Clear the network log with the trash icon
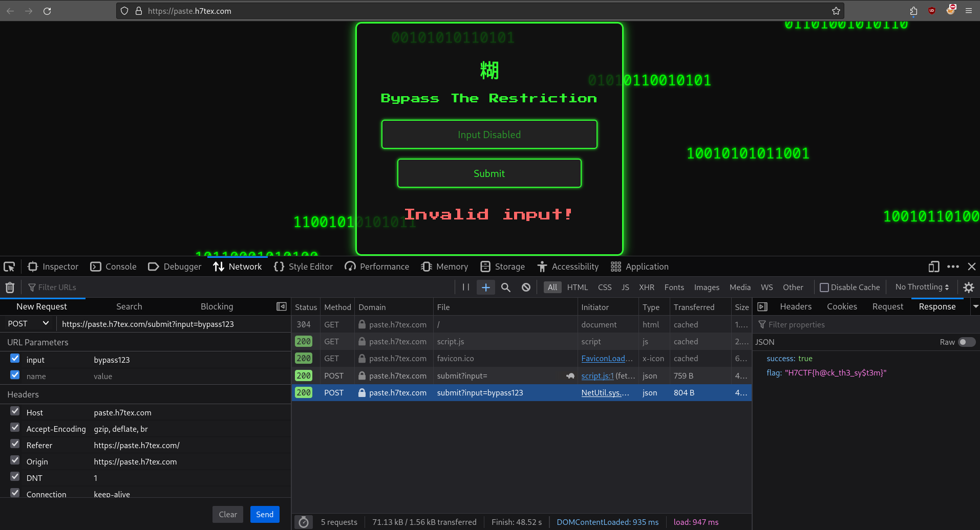The image size is (980, 530). click(x=10, y=288)
